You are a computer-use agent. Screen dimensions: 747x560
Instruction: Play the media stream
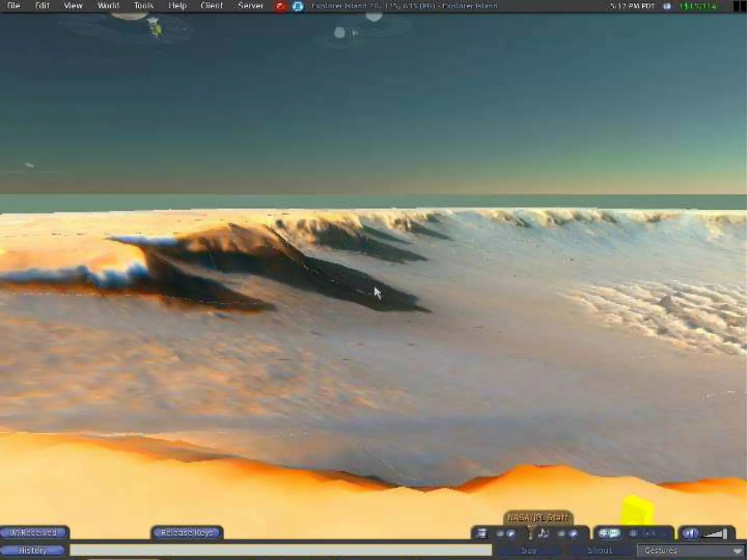(x=511, y=534)
